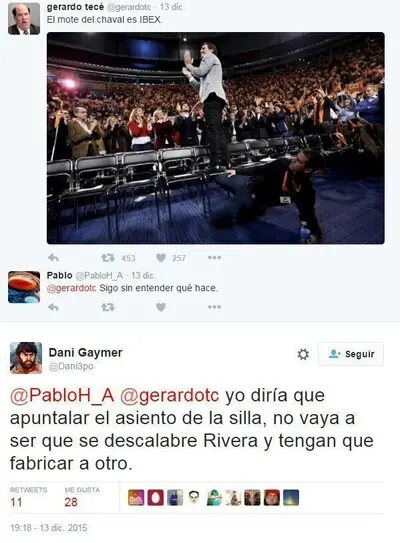
Task: Open the first liker avatar in the row
Action: (136, 498)
